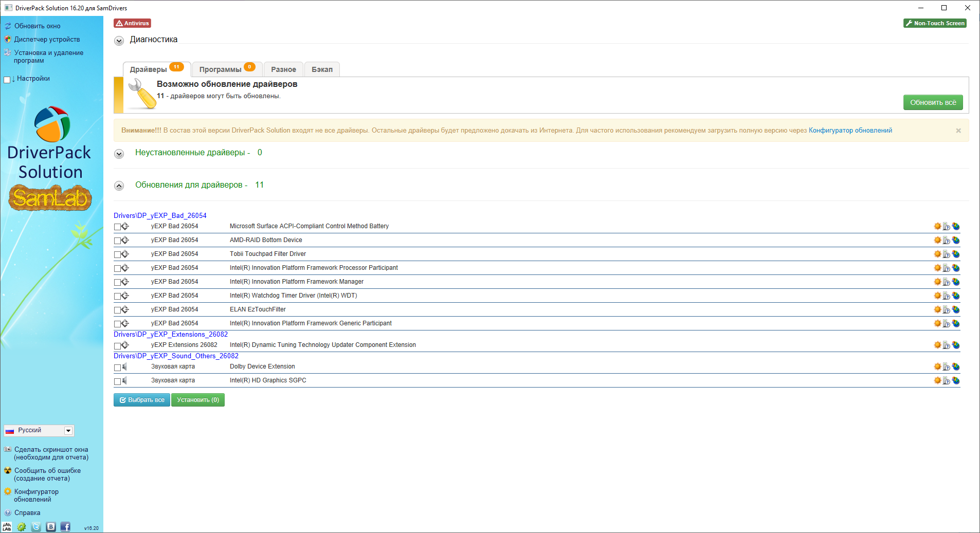Open the Twitter icon in the sidebar footer
Image resolution: width=980 pixels, height=533 pixels.
(36, 527)
